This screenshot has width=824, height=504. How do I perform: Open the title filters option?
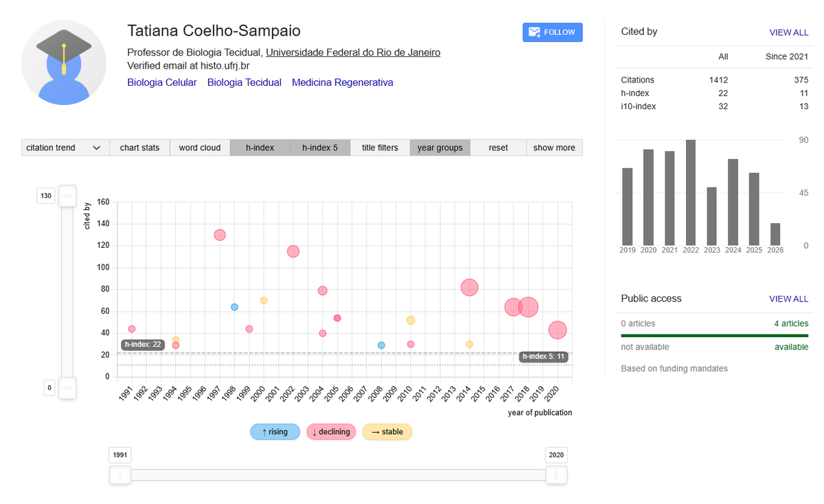point(380,148)
